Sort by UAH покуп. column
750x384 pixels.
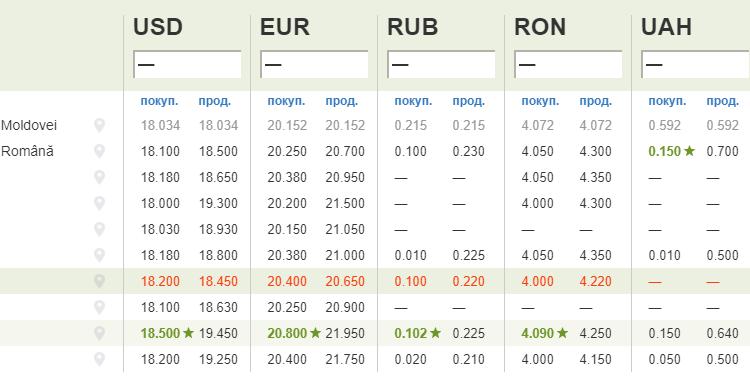point(667,101)
